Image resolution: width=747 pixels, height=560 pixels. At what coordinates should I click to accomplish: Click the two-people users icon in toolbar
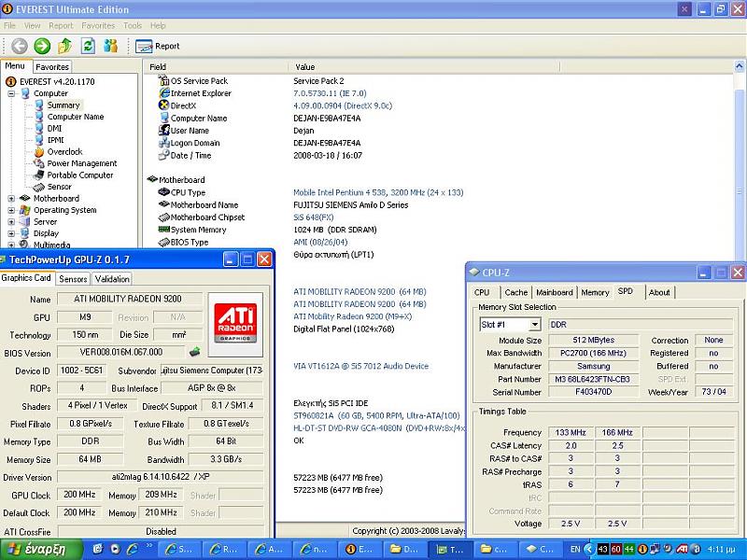click(110, 46)
